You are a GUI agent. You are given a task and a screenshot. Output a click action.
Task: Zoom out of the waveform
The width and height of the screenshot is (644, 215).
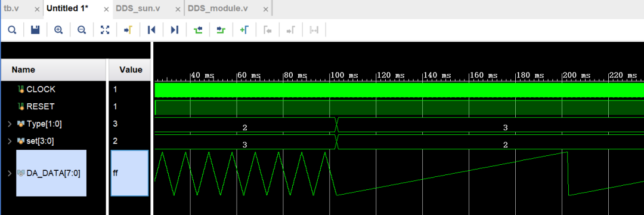pos(82,30)
